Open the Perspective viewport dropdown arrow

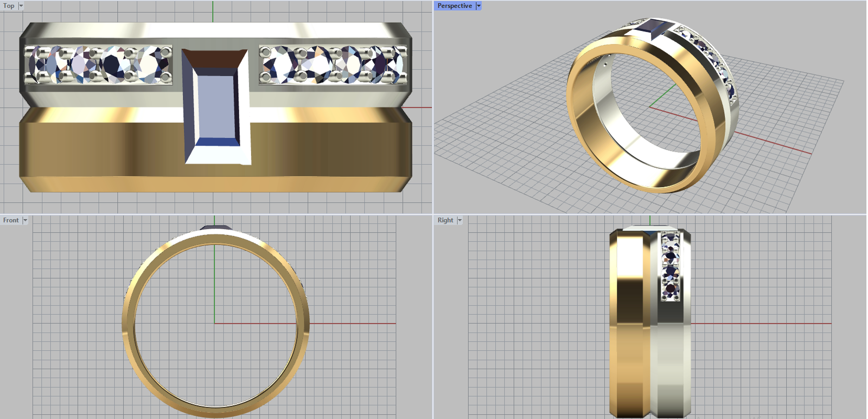point(478,6)
